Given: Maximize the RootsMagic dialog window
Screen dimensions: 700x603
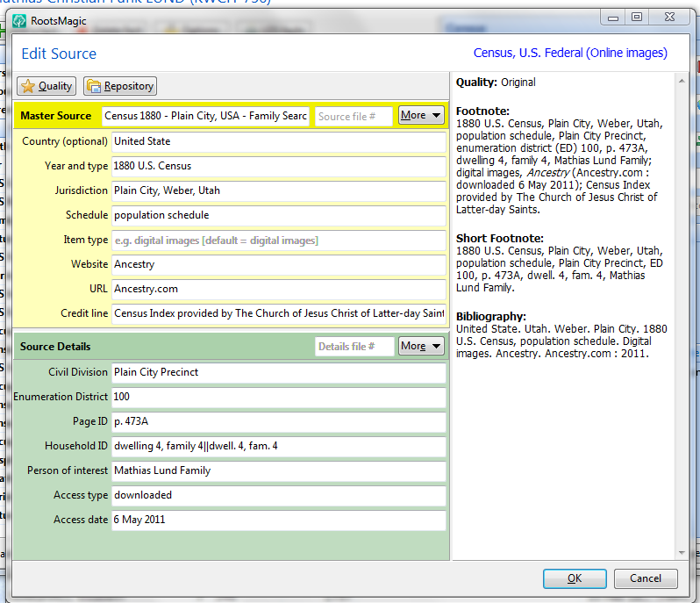Looking at the screenshot, I should click(637, 17).
